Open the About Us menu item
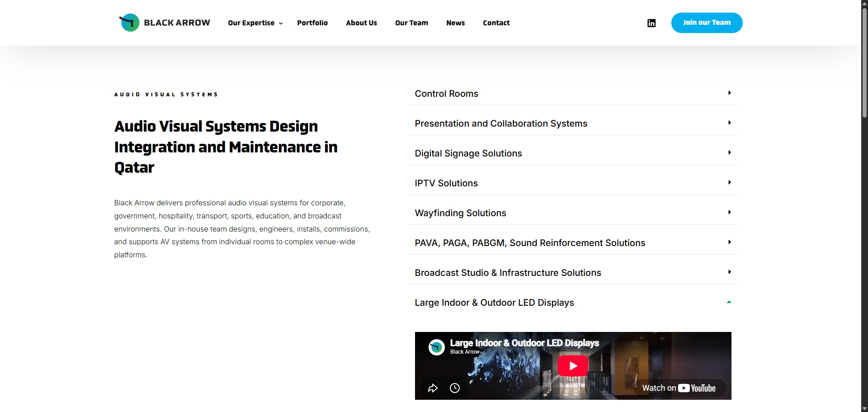Viewport: 868px width, 412px height. pyautogui.click(x=361, y=23)
